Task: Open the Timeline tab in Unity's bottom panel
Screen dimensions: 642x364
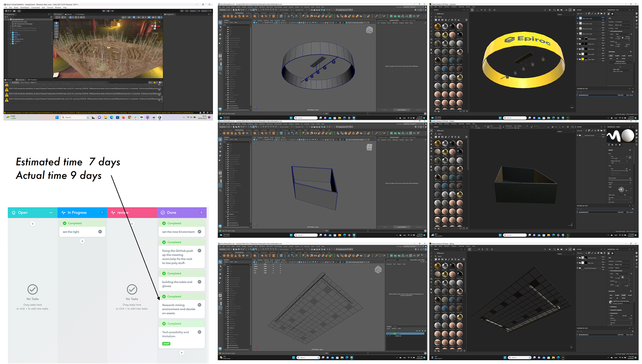Action: click(33, 80)
